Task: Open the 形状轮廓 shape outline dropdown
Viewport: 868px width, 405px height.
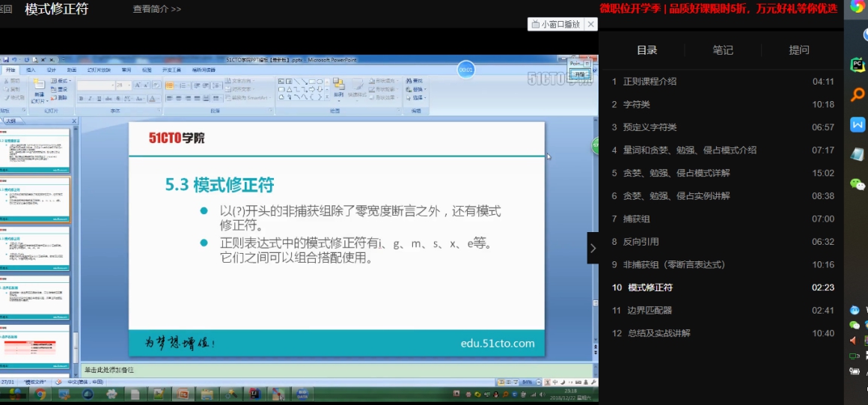Action: pos(383,89)
